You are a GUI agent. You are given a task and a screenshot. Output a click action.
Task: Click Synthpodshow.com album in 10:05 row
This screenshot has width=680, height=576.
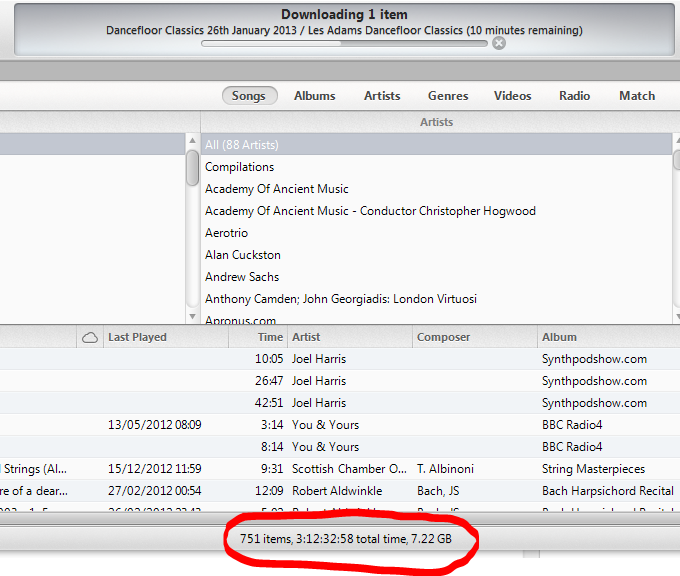tap(594, 359)
